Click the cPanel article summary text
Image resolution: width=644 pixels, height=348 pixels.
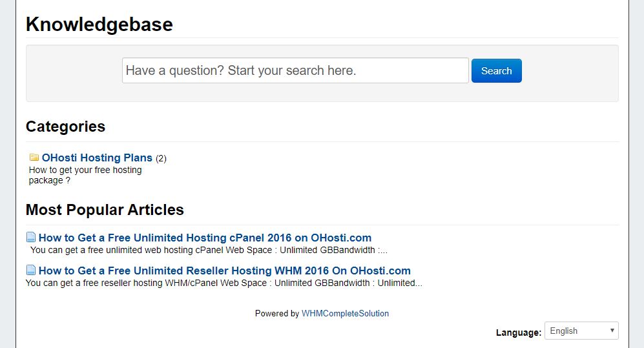[209, 250]
